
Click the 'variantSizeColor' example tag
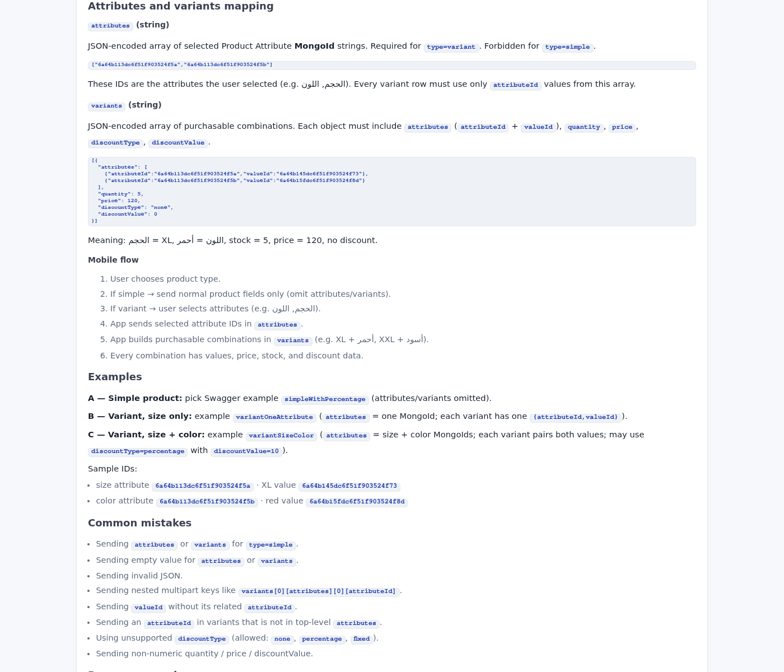pyautogui.click(x=281, y=436)
